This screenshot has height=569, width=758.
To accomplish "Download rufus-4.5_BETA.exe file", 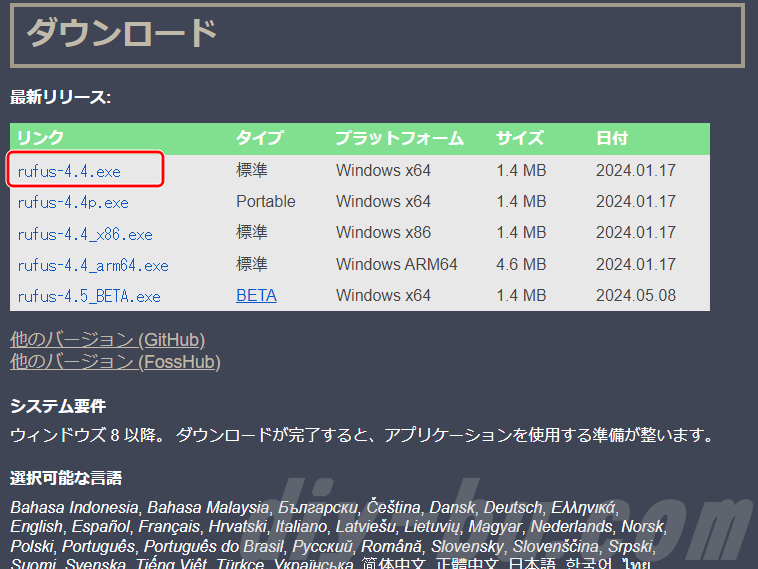I will [89, 296].
